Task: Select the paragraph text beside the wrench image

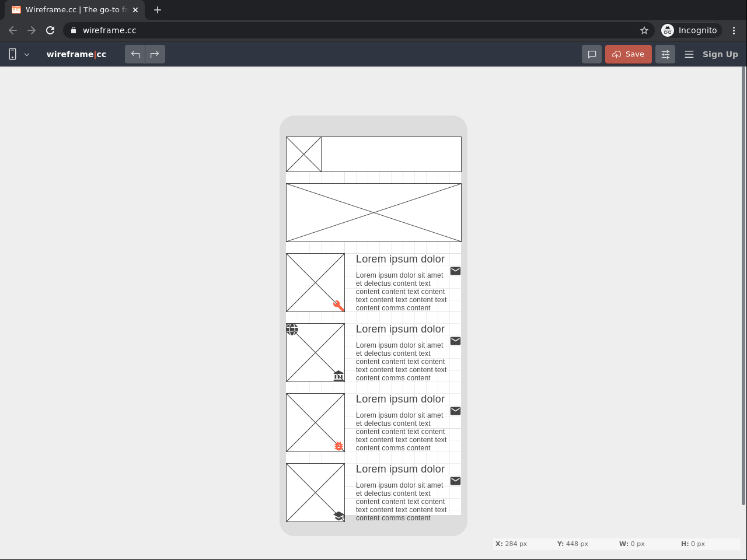Action: pyautogui.click(x=402, y=292)
